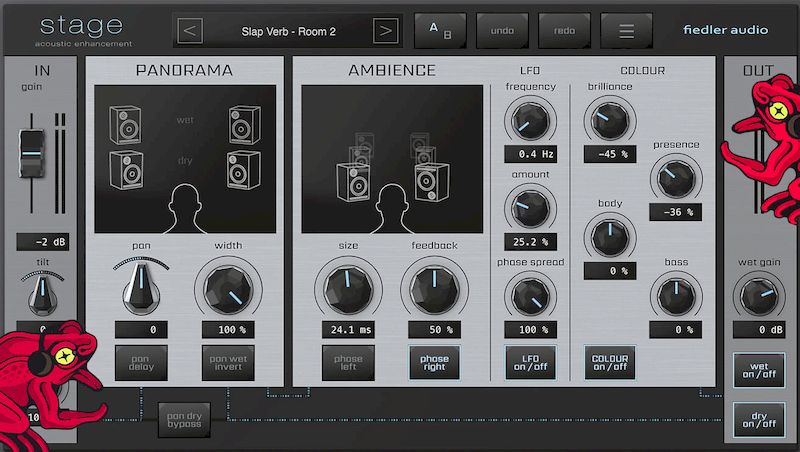Click the front left speaker in Ambience
The height and width of the screenshot is (452, 800).
pyautogui.click(x=353, y=182)
